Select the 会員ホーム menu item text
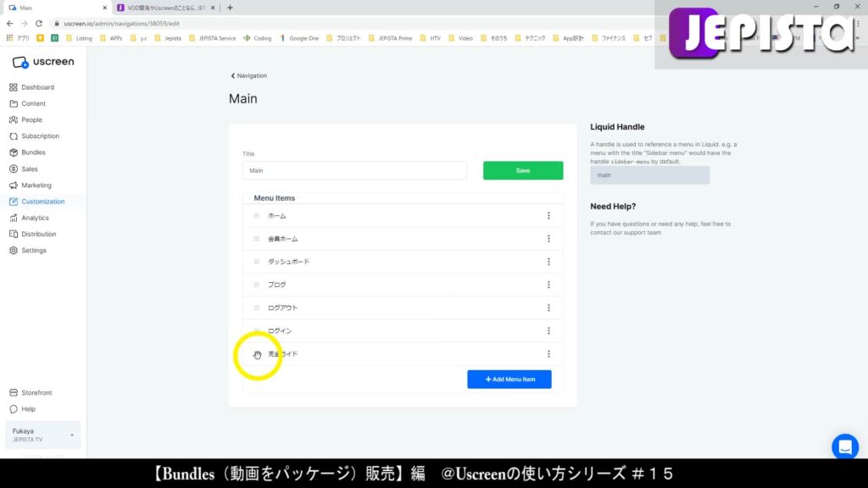Viewport: 868px width, 488px height. click(x=283, y=238)
